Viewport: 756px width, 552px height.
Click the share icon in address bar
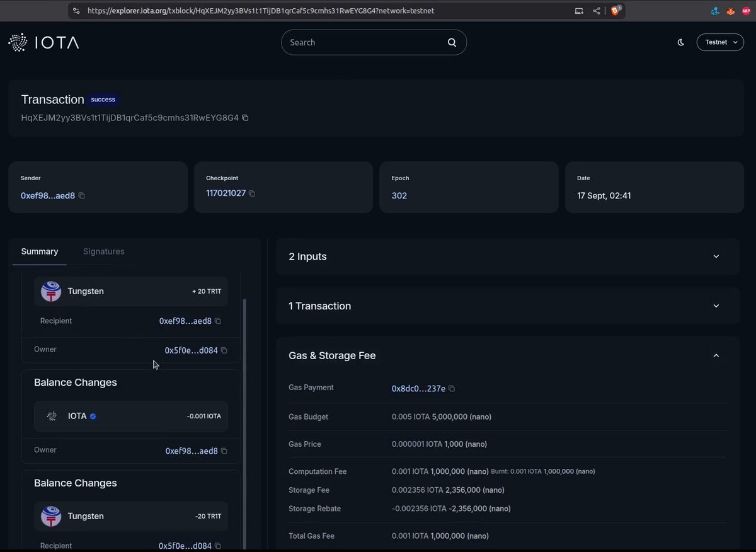[597, 11]
